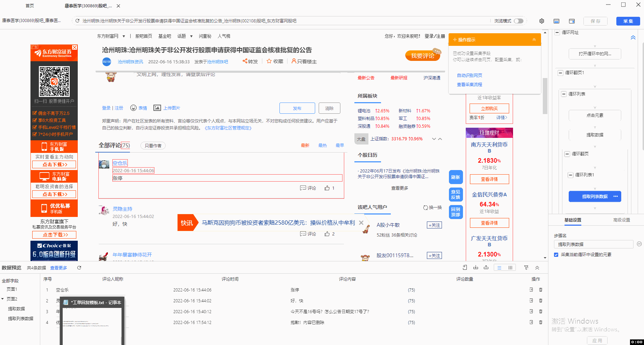Sort comments by 最热
The image size is (644, 345).
(323, 145)
